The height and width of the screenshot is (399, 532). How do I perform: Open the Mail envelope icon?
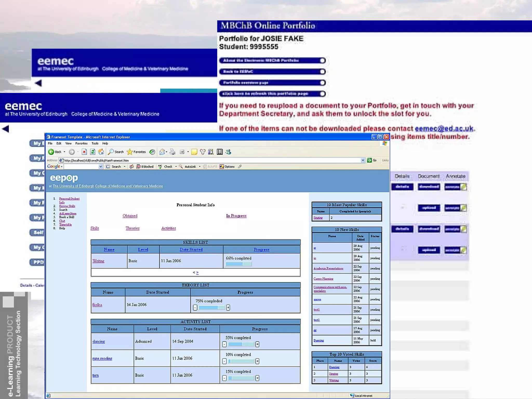coord(162,152)
